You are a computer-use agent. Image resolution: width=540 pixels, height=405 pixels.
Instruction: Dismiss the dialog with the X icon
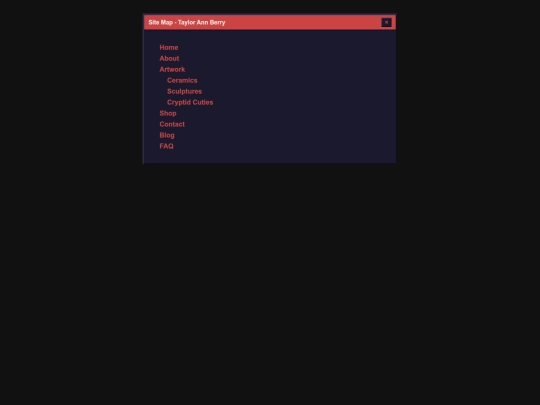386,22
